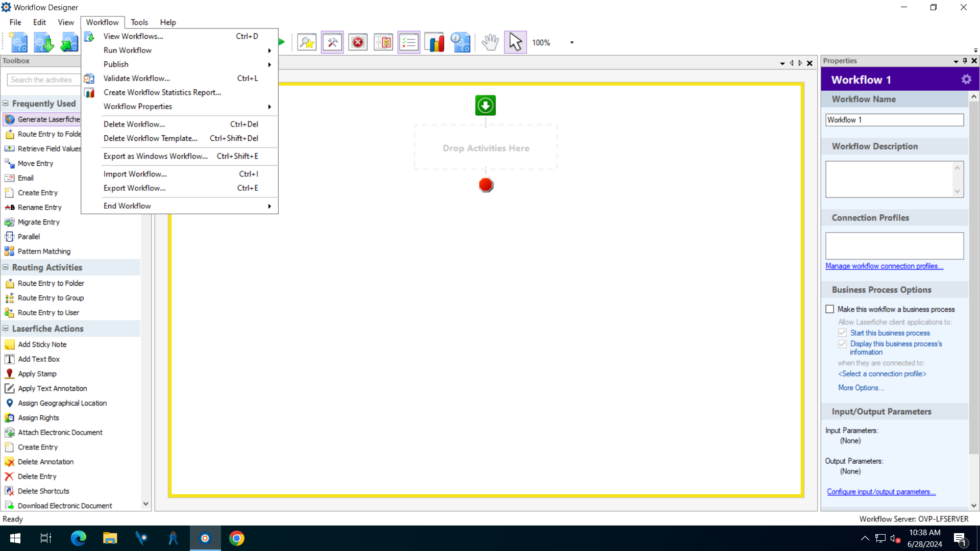Screen dimensions: 980x551
Task: Choose Delete Workflow menu entry
Action: click(180, 124)
